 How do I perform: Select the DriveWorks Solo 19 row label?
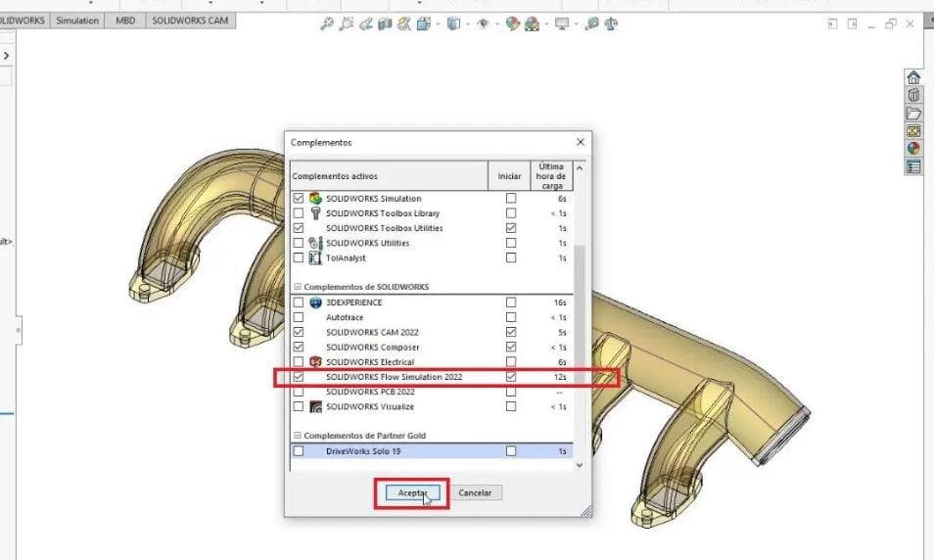[363, 451]
